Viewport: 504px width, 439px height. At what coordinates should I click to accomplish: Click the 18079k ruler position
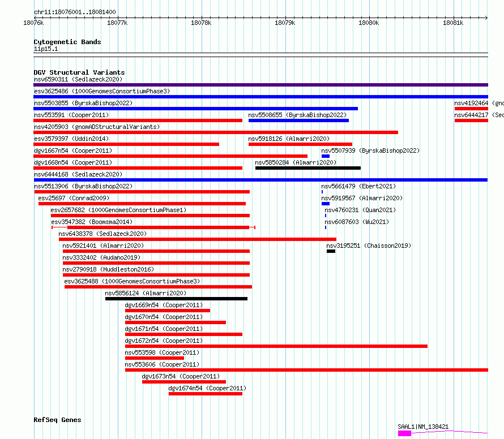click(285, 23)
